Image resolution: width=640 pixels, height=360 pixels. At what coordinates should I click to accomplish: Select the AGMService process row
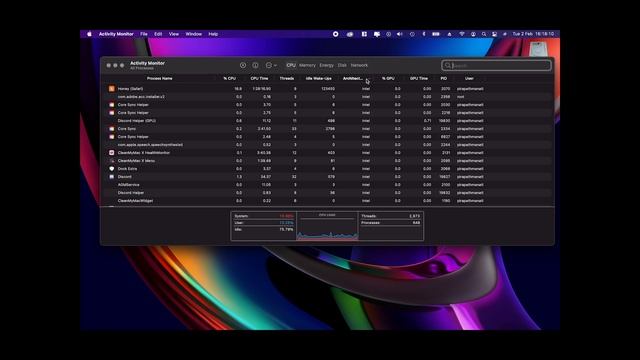click(327, 185)
